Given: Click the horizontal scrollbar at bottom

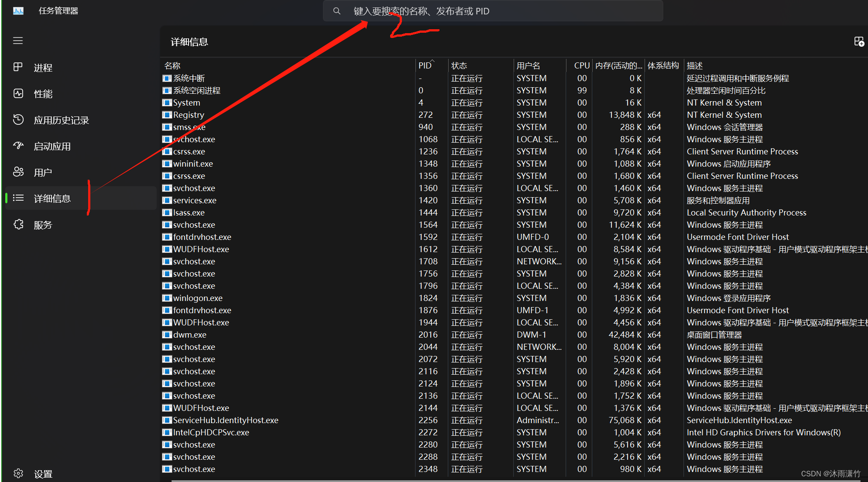Looking at the screenshot, I should pyautogui.click(x=515, y=480).
